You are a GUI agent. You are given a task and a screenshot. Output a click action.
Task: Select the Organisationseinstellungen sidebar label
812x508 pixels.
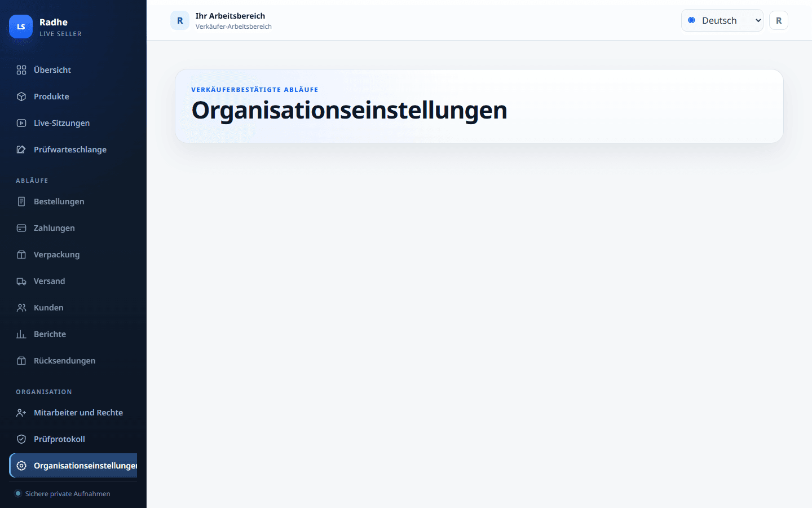click(85, 466)
